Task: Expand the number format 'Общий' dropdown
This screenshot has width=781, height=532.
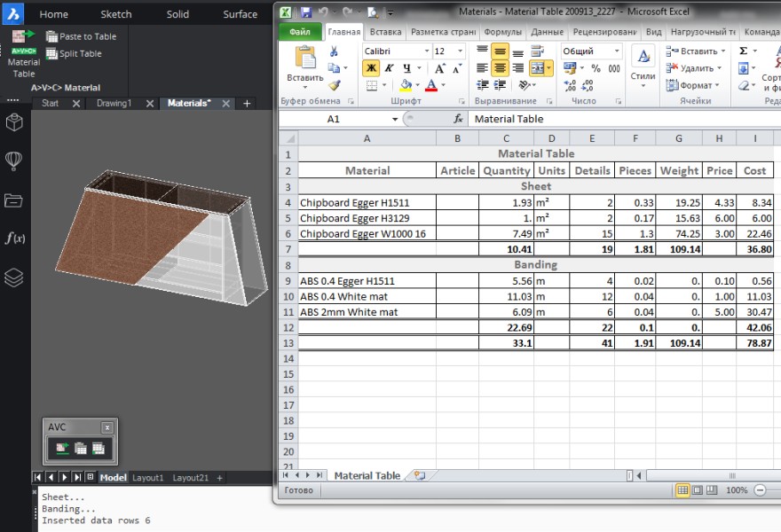Action: (615, 51)
